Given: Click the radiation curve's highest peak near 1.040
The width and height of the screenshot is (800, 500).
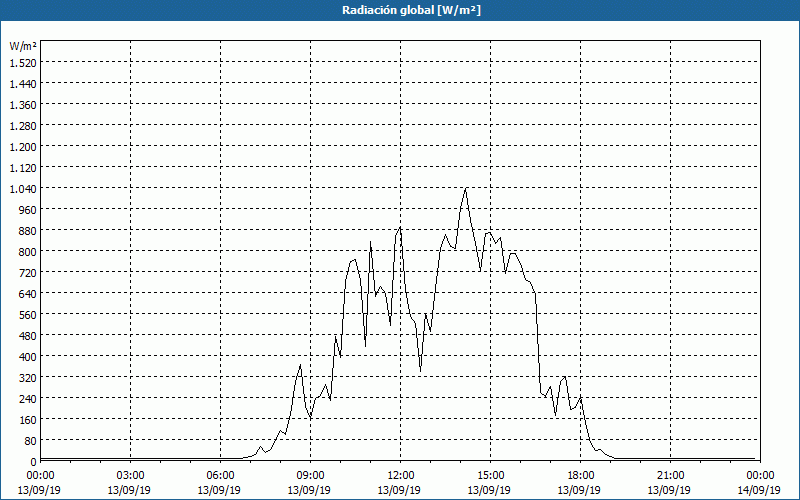Looking at the screenshot, I should 466,189.
